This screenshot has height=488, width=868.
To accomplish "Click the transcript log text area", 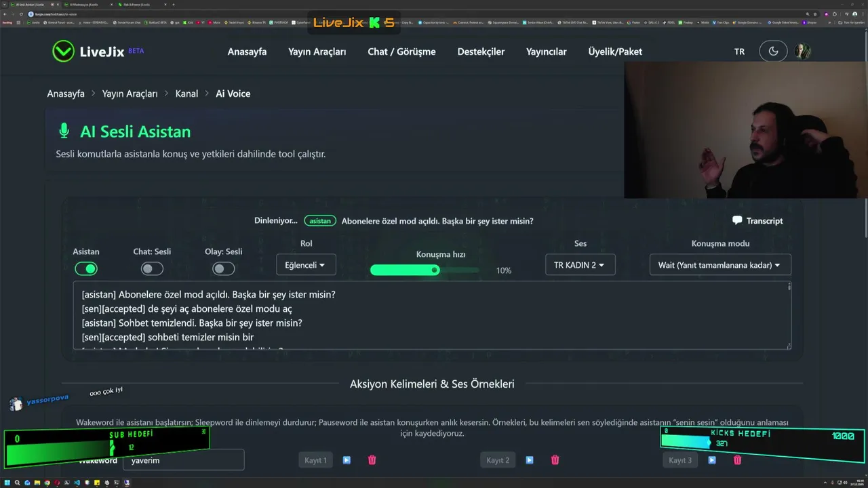I will click(432, 316).
